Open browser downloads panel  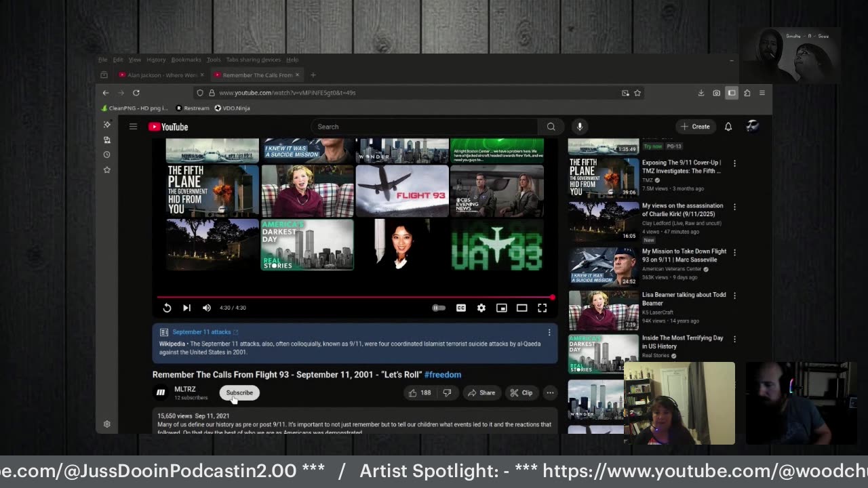click(701, 93)
